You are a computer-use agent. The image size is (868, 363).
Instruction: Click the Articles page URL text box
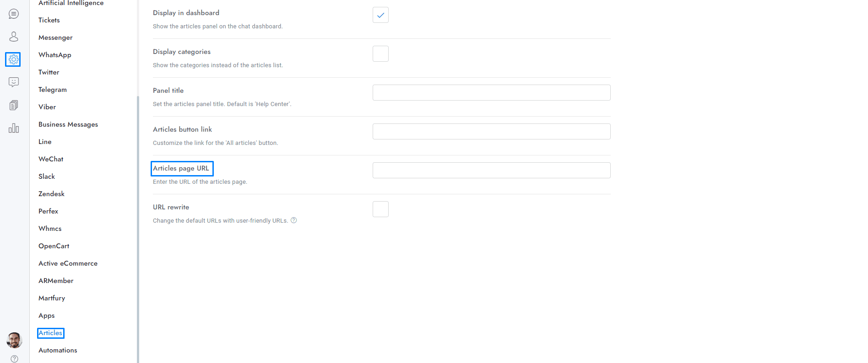(x=491, y=171)
